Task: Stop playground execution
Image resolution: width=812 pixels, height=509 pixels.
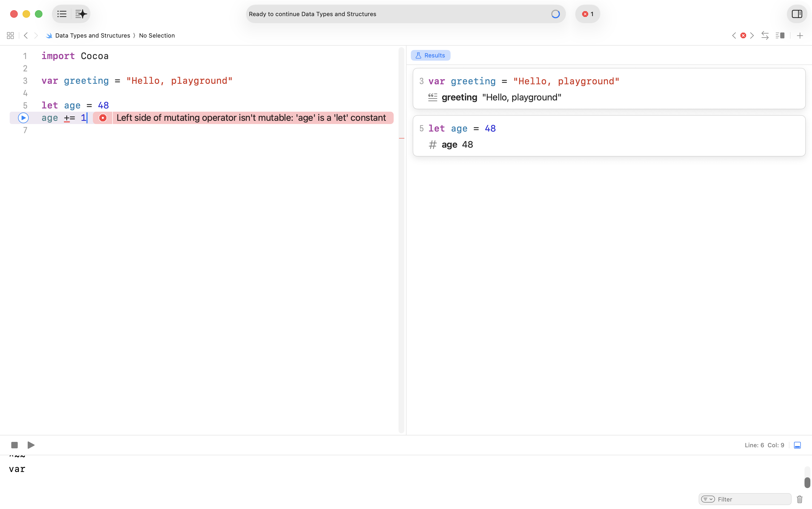Action: click(15, 445)
